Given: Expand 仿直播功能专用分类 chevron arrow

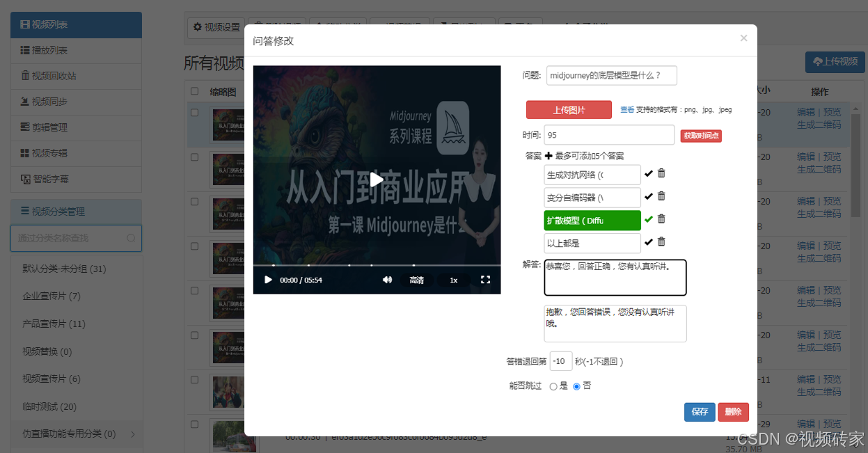Looking at the screenshot, I should (x=132, y=434).
